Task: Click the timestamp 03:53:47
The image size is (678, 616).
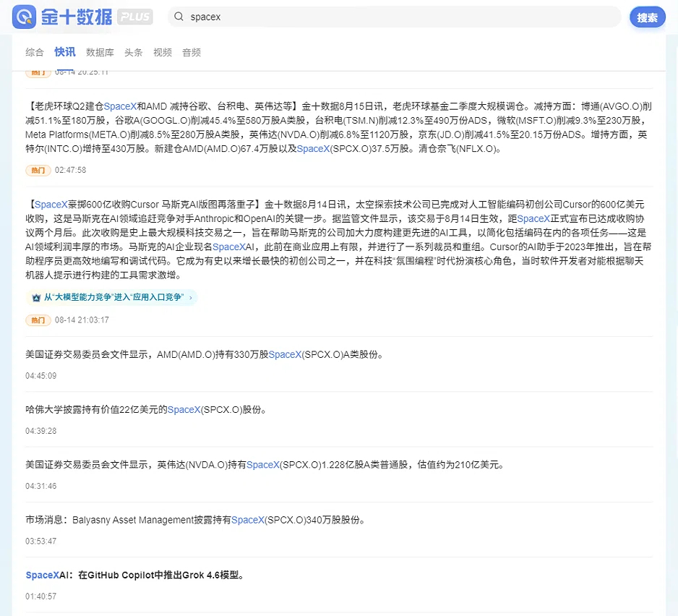Action: (40, 541)
